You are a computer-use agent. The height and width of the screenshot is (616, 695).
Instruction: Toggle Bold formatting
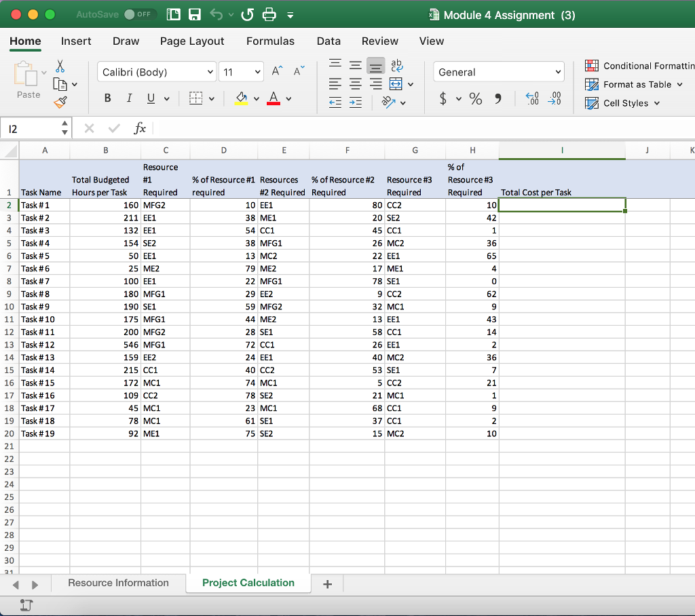click(x=108, y=99)
